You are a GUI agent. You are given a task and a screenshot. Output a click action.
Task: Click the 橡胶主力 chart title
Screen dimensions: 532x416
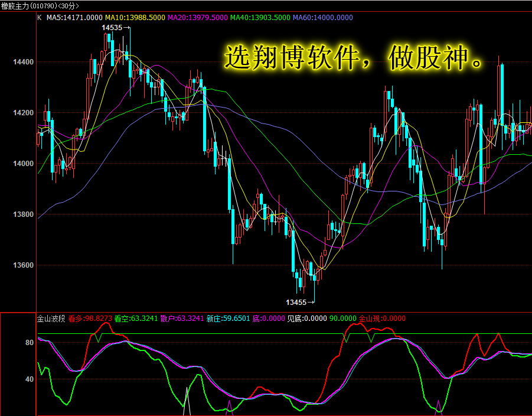[x=40, y=6]
